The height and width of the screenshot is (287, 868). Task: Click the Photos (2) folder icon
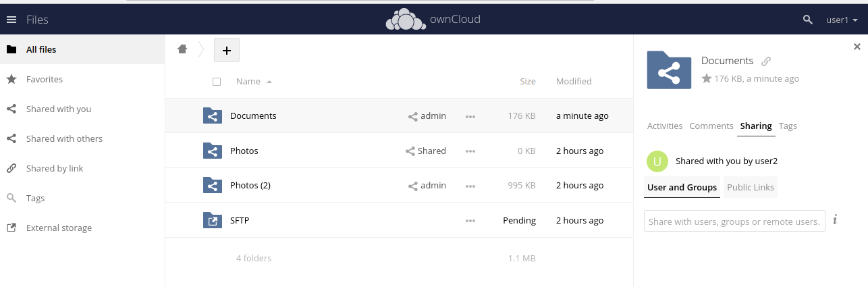click(213, 185)
